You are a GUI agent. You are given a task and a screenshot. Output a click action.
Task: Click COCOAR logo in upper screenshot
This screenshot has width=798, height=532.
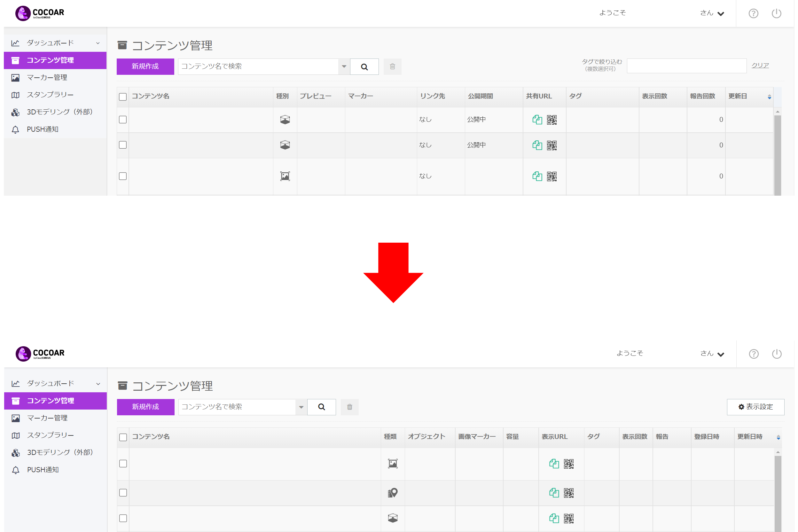pyautogui.click(x=40, y=13)
